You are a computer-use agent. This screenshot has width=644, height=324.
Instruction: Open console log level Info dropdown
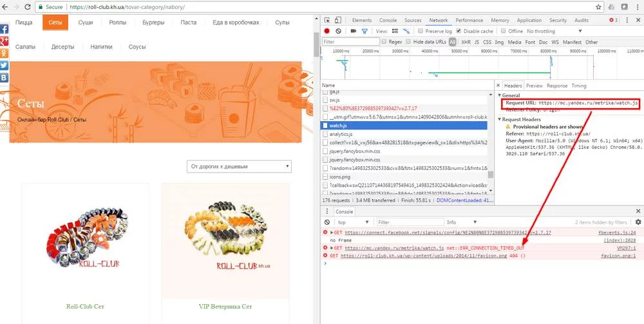coord(462,222)
